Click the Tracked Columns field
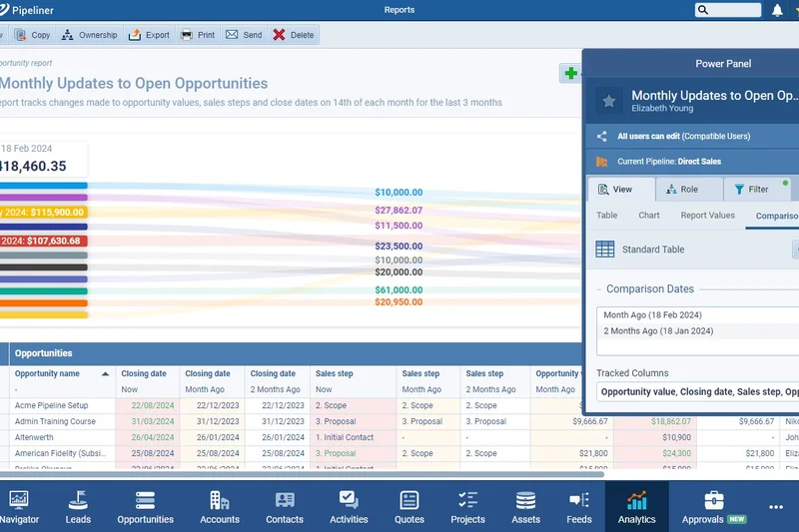Viewport: 799px width, 532px height. point(697,392)
